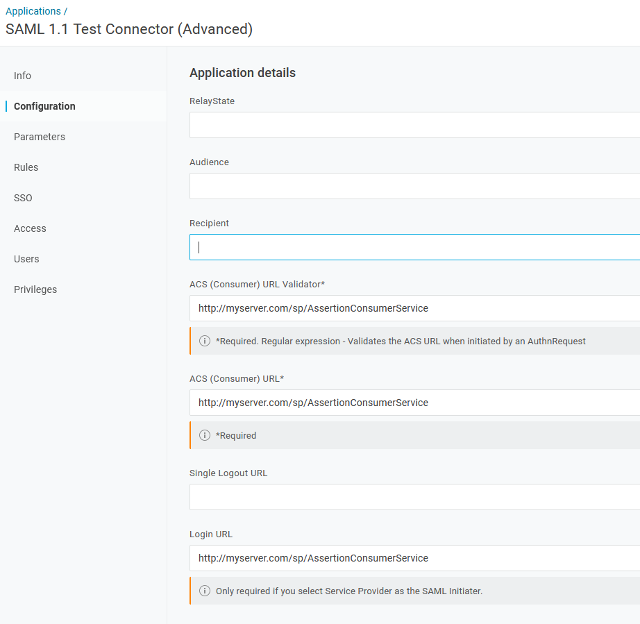Open the Info section in the sidebar
The width and height of the screenshot is (640, 624).
[x=22, y=76]
